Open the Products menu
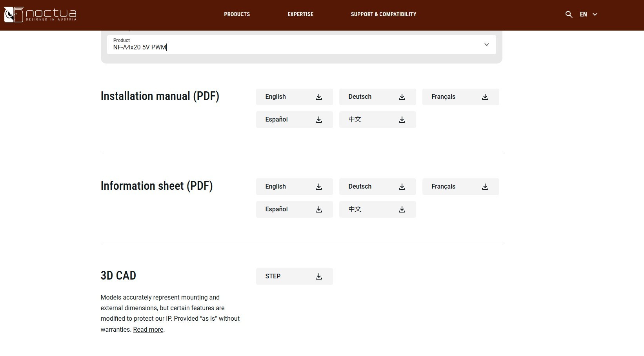 click(237, 15)
